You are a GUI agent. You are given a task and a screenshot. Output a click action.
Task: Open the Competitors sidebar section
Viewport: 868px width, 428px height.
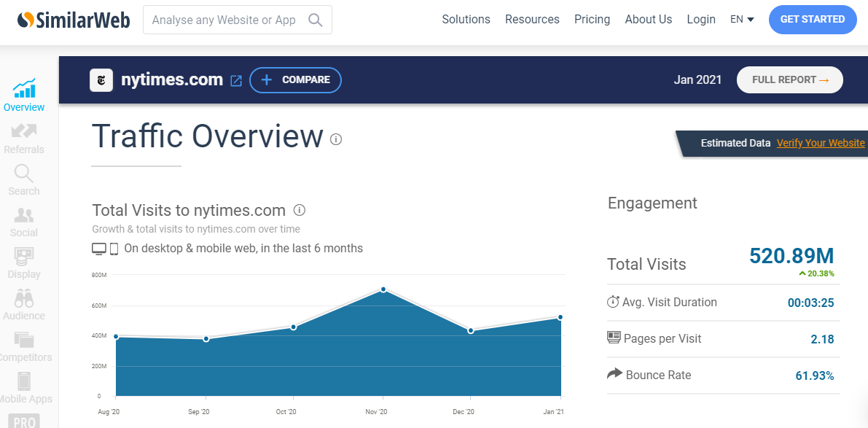(x=24, y=346)
